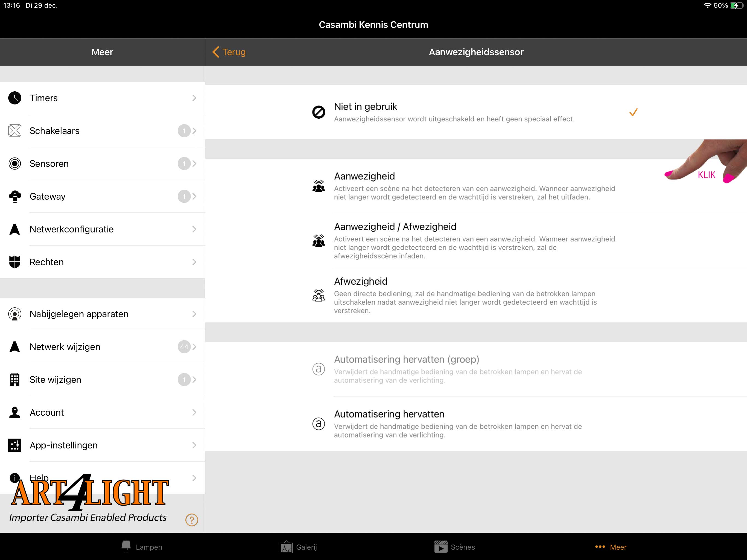This screenshot has height=560, width=747.
Task: Select the Aanwezigheid sensor mode icon
Action: (318, 186)
